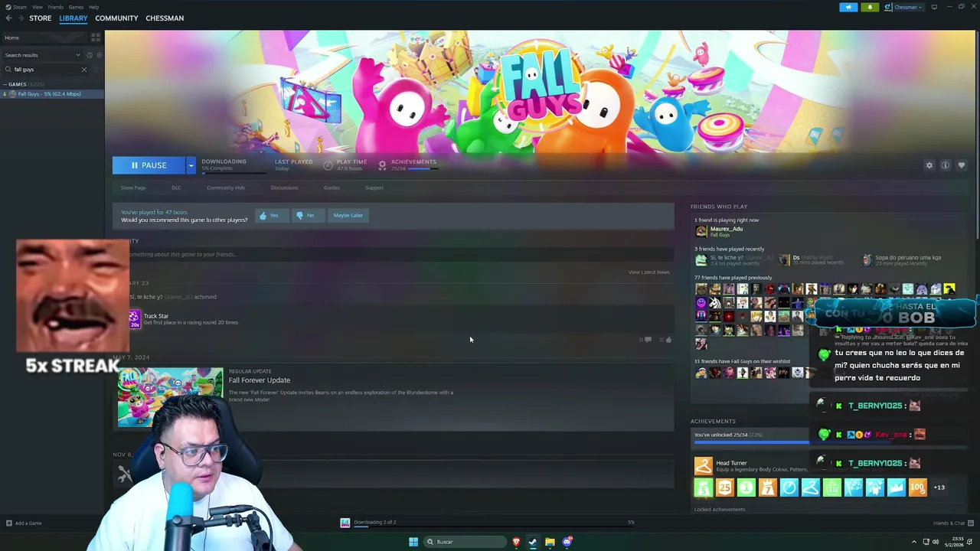The image size is (980, 551).
Task: Click the Buscar taskbar search box
Action: point(465,542)
